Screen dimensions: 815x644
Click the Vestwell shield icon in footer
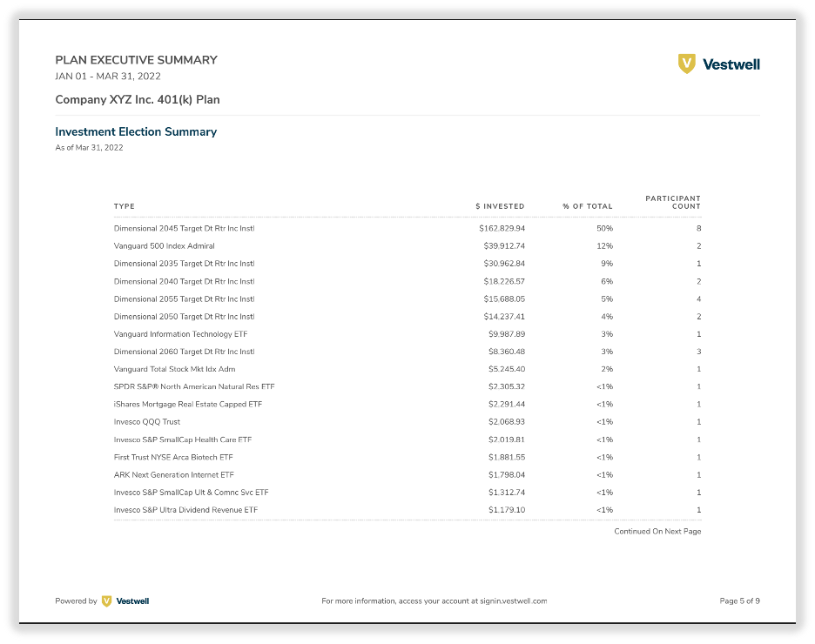pos(106,600)
